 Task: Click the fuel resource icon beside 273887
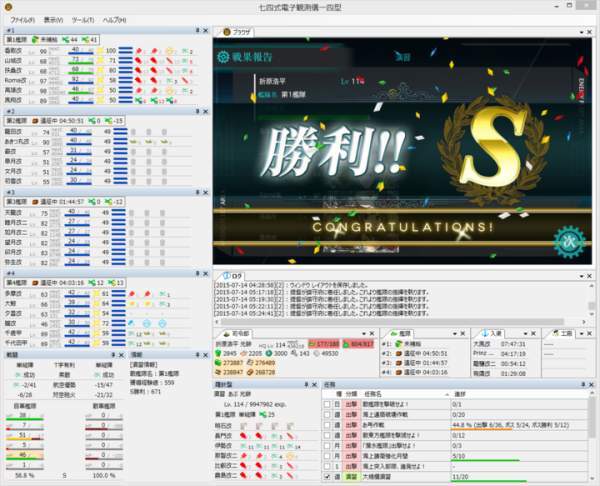(218, 362)
